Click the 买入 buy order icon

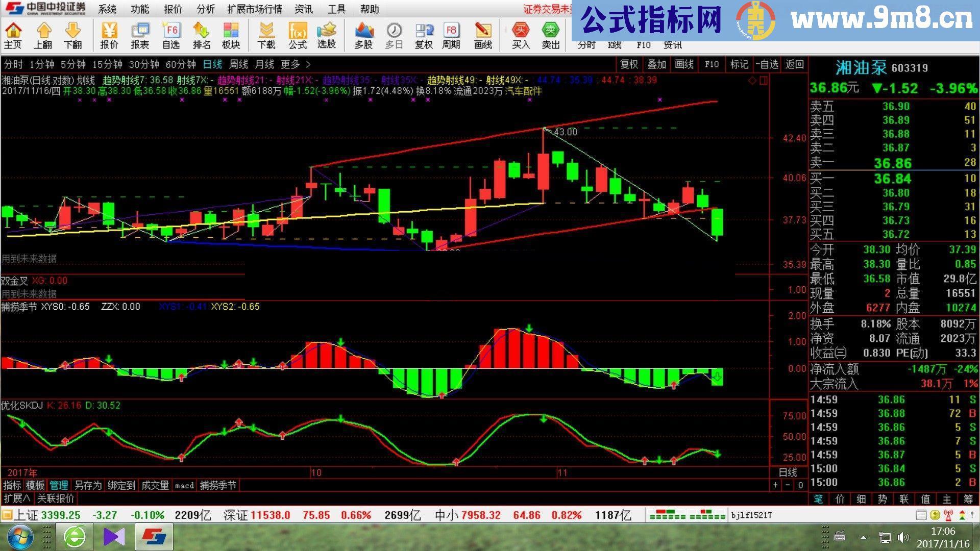click(520, 35)
